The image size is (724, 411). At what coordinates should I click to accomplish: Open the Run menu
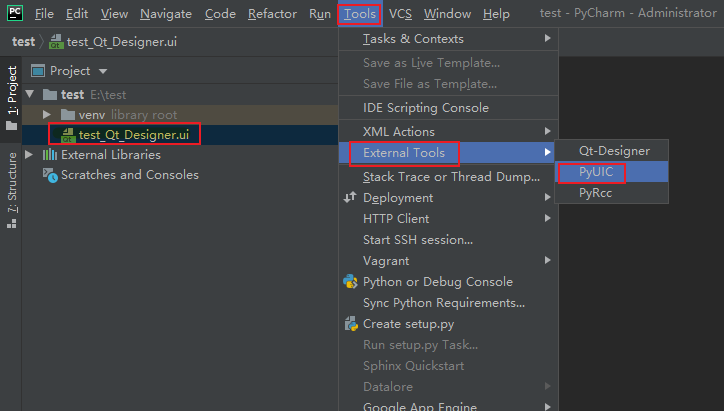[x=320, y=14]
